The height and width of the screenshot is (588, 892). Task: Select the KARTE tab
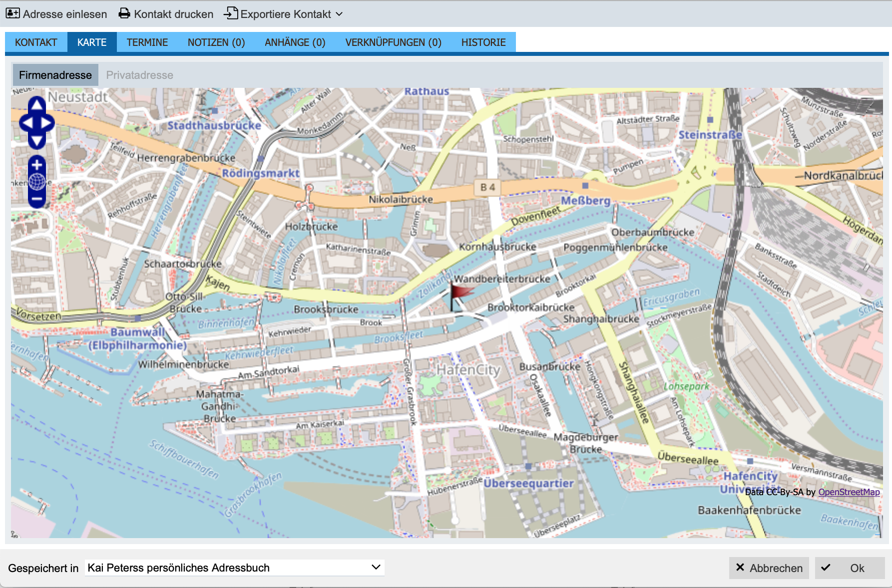(x=92, y=42)
